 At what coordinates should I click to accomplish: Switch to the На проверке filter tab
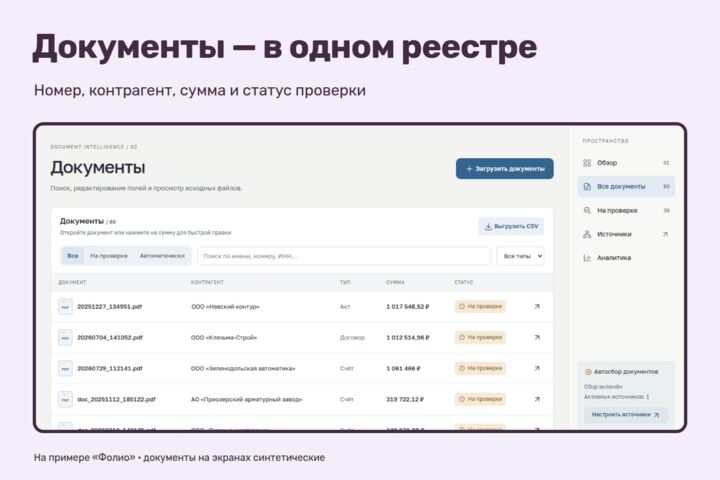click(x=109, y=256)
